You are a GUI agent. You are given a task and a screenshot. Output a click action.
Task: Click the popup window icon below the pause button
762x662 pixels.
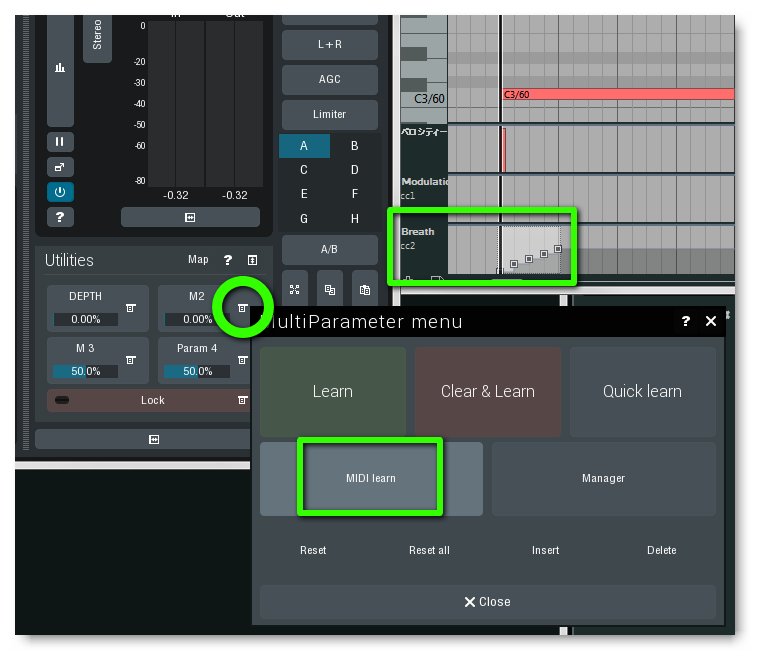point(60,167)
